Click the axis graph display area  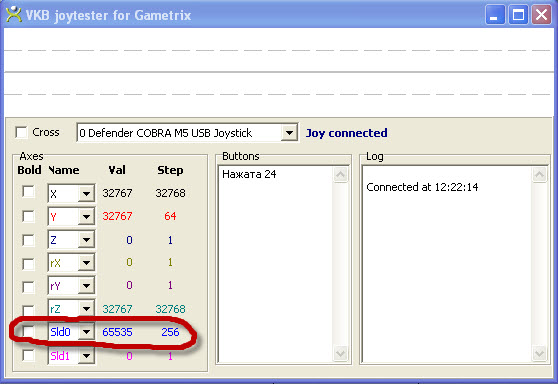[x=278, y=72]
